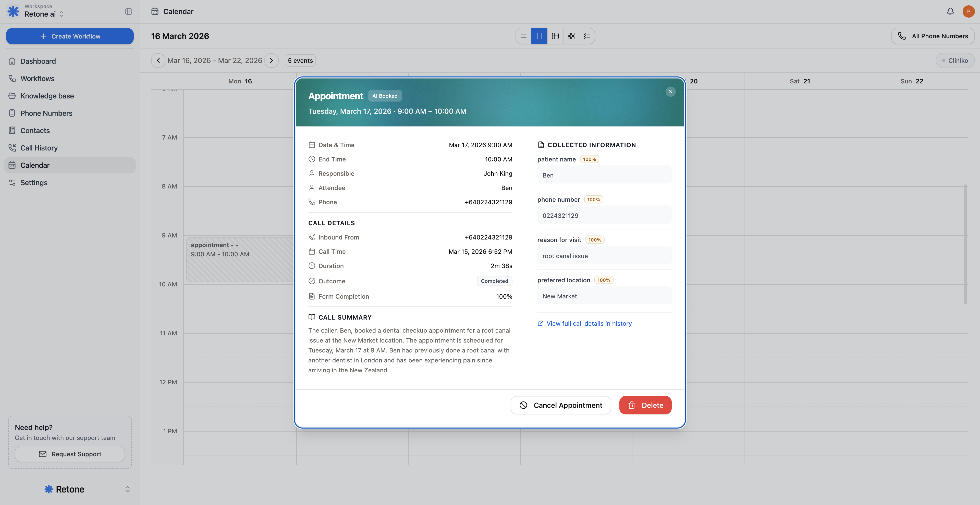This screenshot has height=505, width=980.
Task: Click the calendar icon in the page header
Action: 154,11
